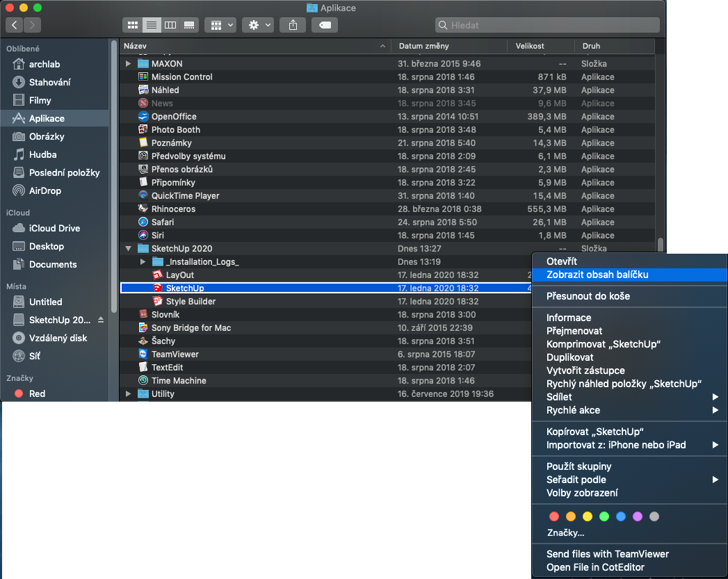Viewport: 728px width, 579px height.
Task: Collapse the SketchUp 2020 folder
Action: tap(128, 249)
